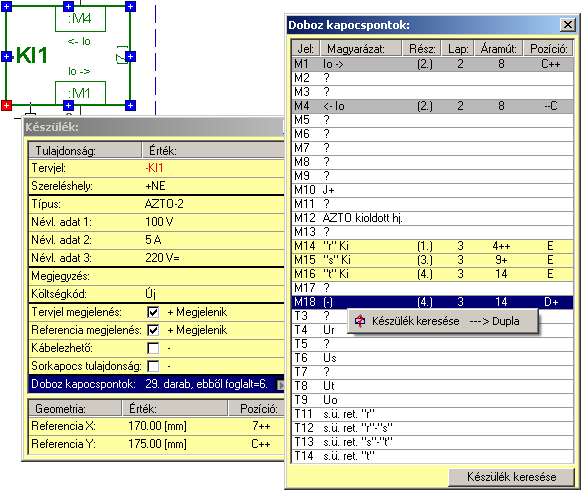This screenshot has width=581, height=490.
Task: Expand Doboz kapocspontok row arrow
Action: point(280,385)
